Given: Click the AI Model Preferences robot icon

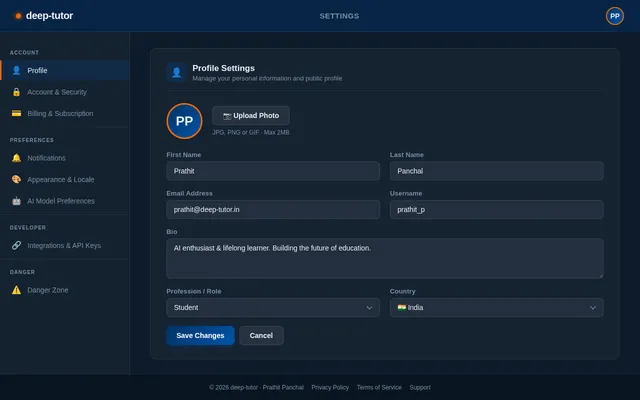Looking at the screenshot, I should [16, 201].
